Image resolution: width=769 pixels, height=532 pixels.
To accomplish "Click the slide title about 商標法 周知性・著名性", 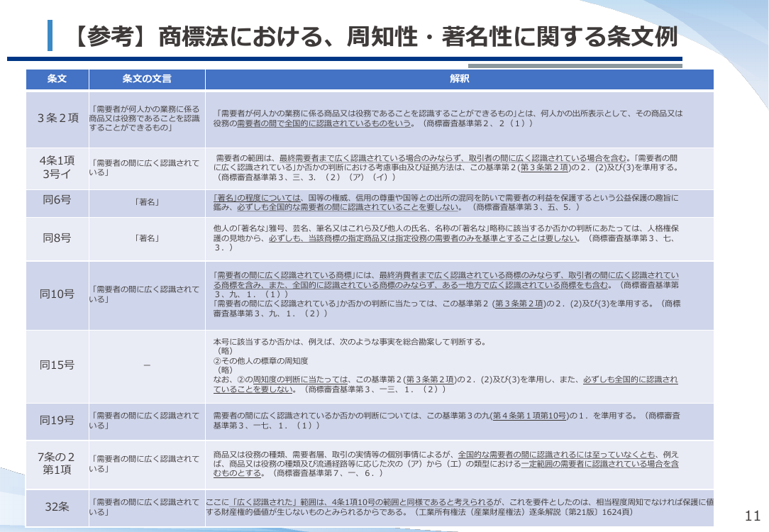I will click(375, 36).
